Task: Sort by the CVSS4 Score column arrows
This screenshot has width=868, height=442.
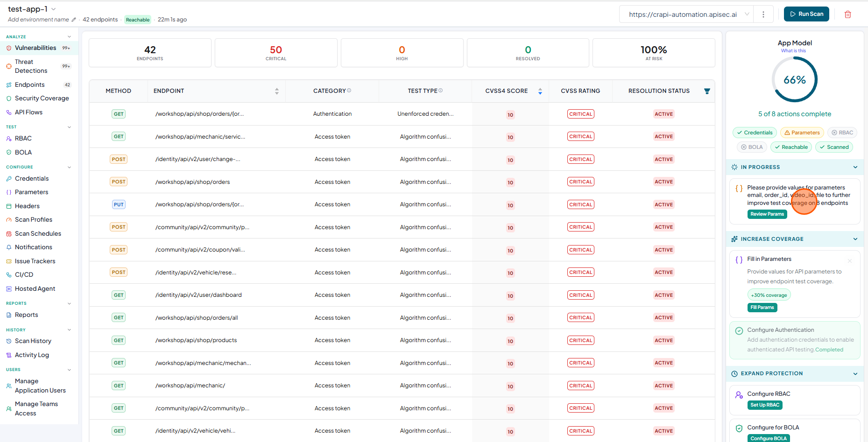Action: click(x=540, y=91)
